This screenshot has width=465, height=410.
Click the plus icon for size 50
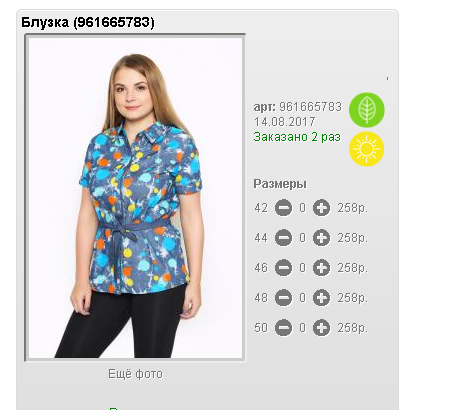[321, 328]
